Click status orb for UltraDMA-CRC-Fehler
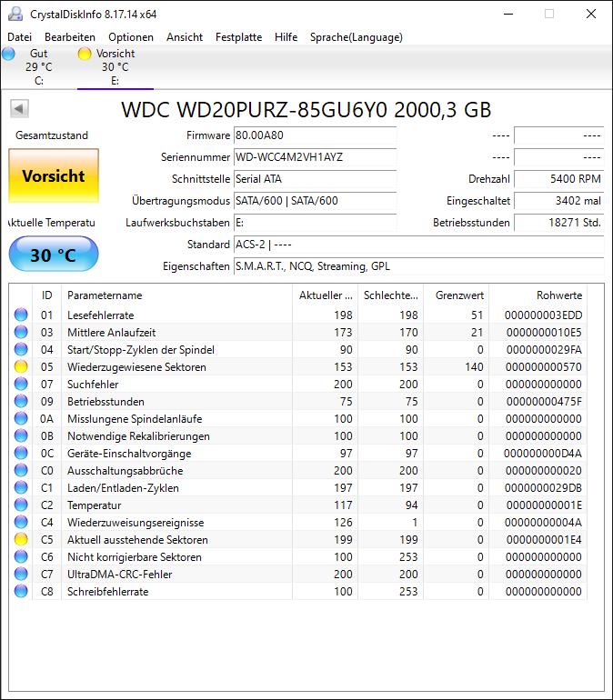613x700 pixels. (x=21, y=574)
